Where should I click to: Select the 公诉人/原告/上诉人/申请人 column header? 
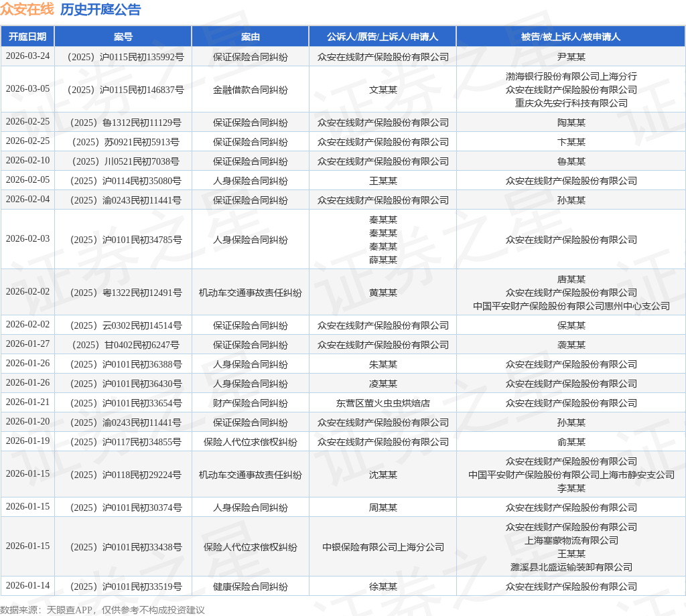coord(383,37)
